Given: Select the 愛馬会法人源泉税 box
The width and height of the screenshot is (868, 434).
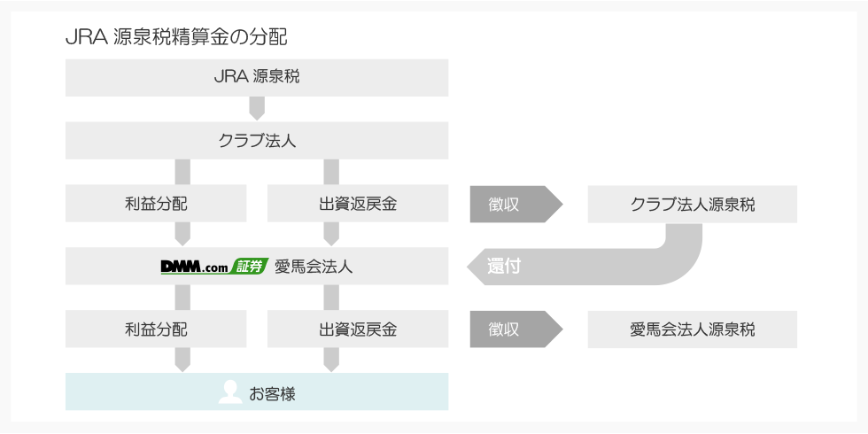Looking at the screenshot, I should tap(693, 329).
